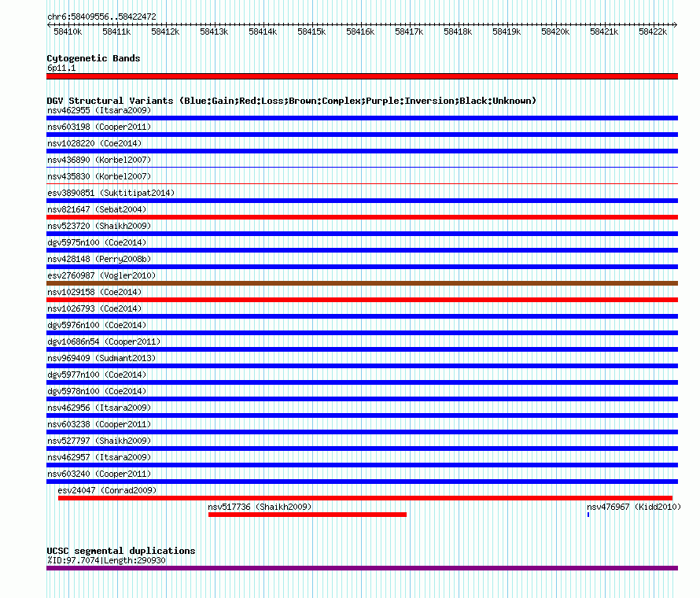Click the red nsv517736 loss bar
700x598 pixels.
click(308, 515)
